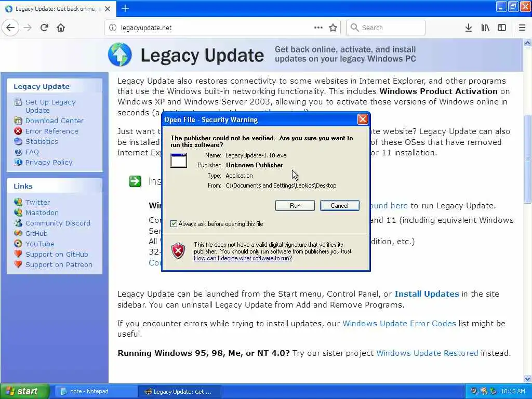Open the Firefox home page icon

61,28
